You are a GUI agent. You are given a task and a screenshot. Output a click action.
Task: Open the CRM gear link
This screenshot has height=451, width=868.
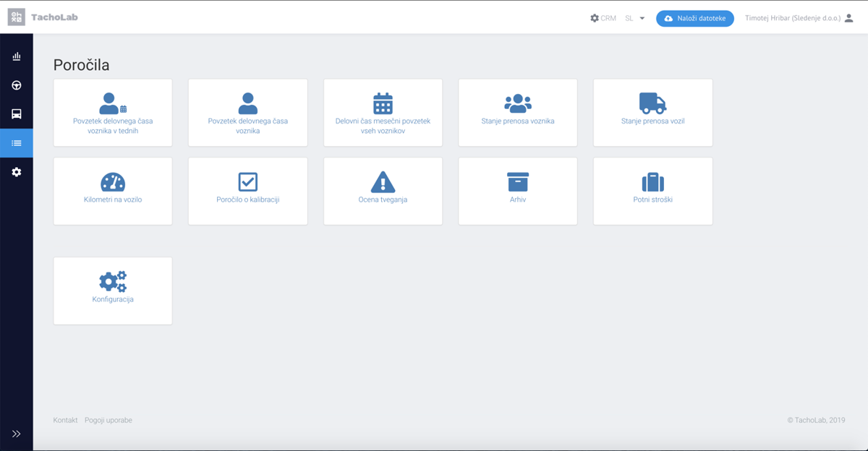(603, 18)
